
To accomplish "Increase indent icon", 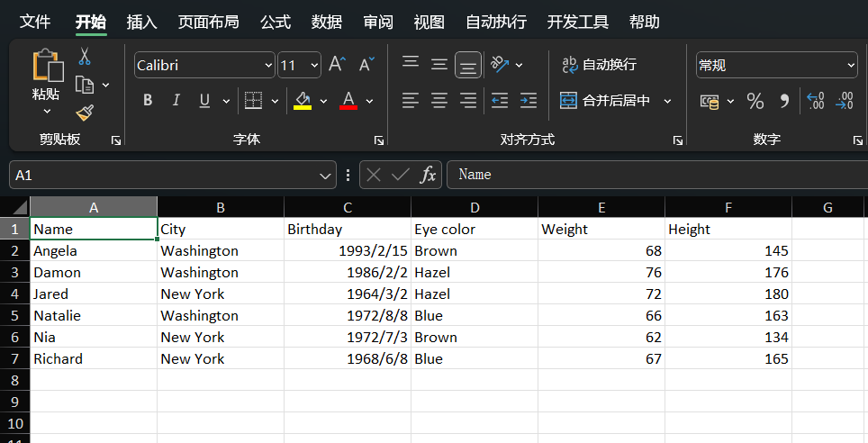I will click(529, 100).
